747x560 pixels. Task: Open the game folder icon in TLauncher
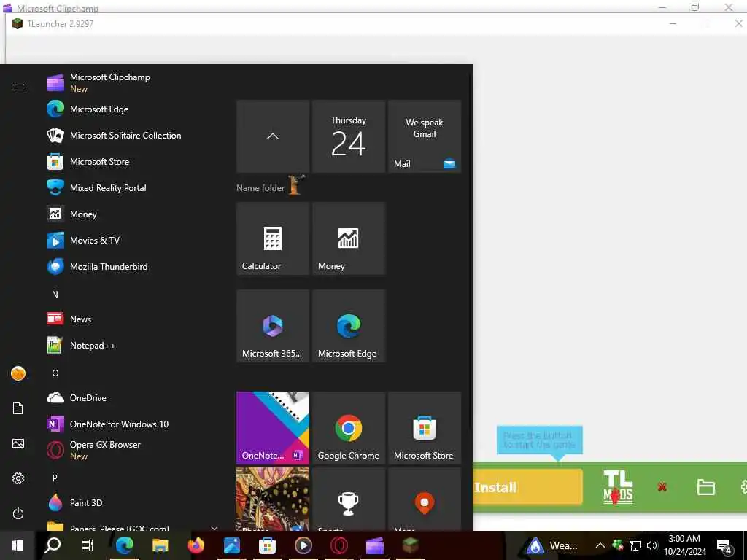[x=705, y=487]
